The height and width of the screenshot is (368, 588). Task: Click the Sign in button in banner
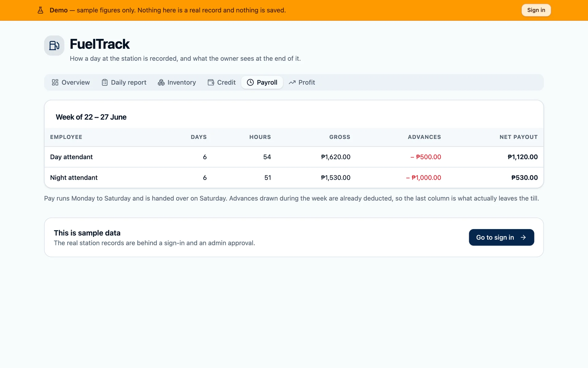pos(536,10)
